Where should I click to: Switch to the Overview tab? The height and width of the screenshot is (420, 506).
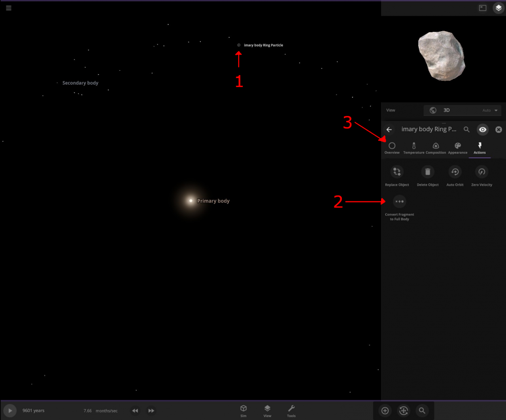[392, 148]
